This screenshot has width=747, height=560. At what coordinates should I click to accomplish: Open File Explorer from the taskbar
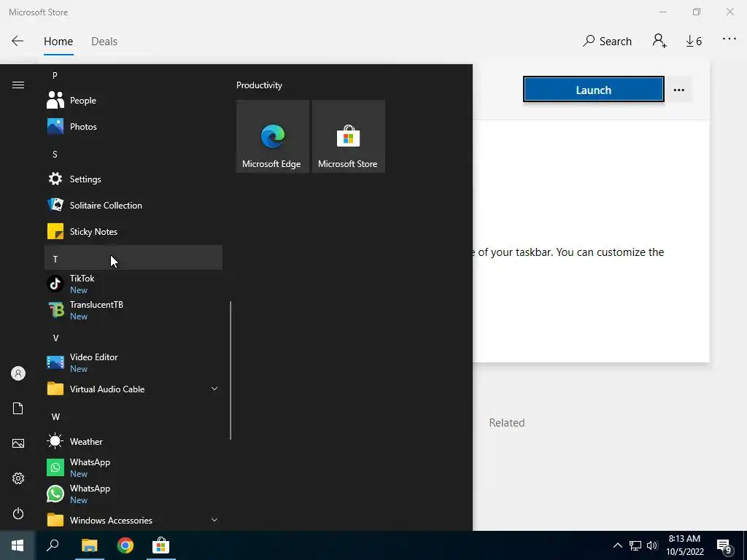click(89, 545)
